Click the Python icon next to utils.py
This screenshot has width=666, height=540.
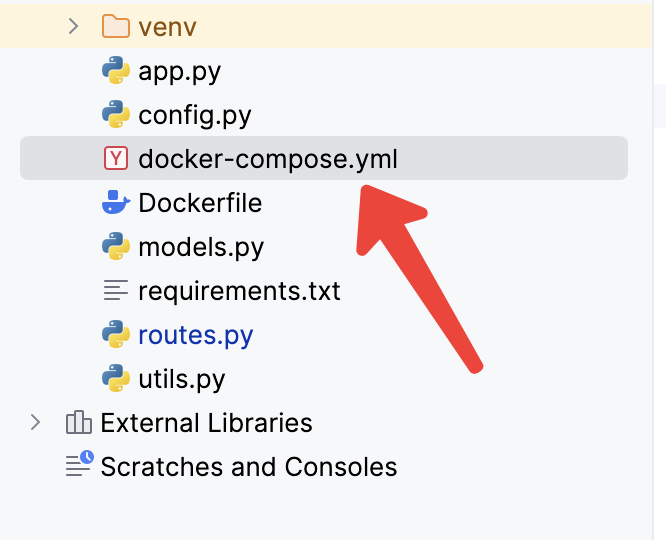[116, 378]
